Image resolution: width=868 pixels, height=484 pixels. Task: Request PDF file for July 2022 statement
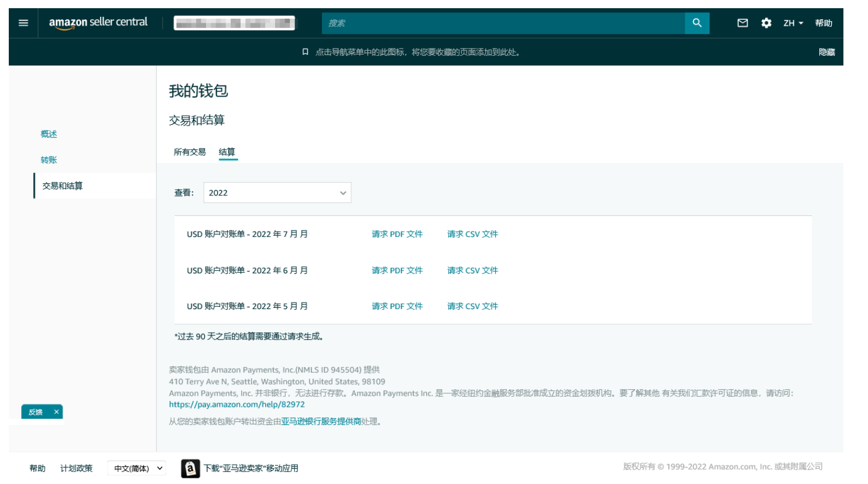click(397, 234)
